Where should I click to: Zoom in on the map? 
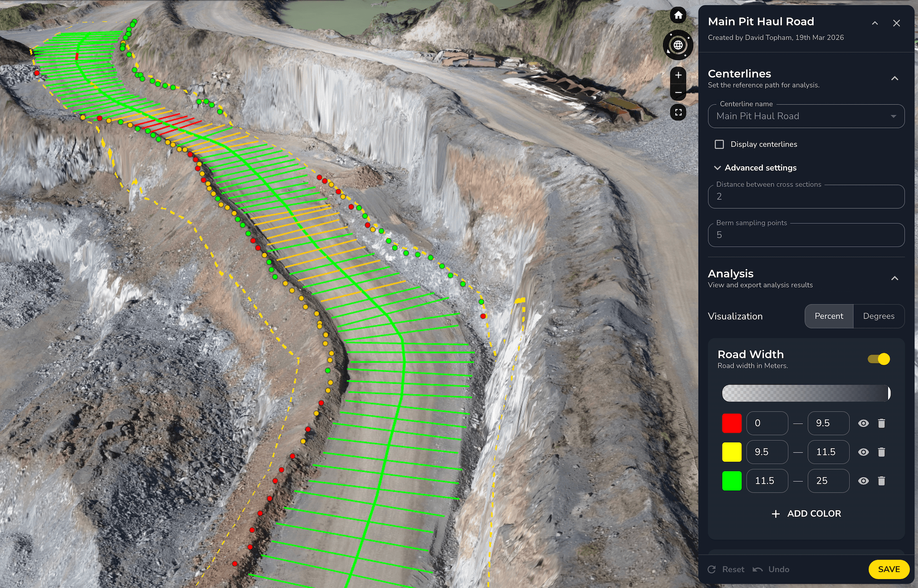point(678,76)
